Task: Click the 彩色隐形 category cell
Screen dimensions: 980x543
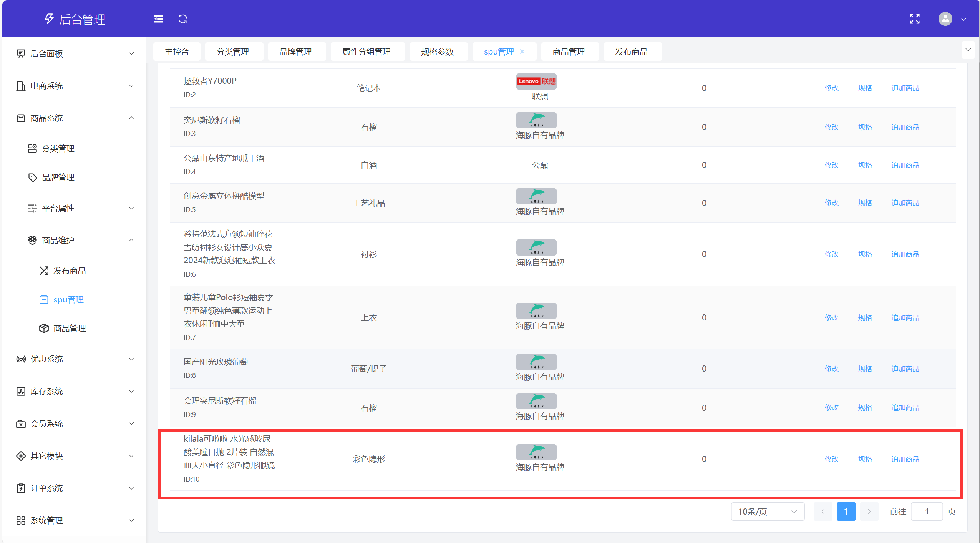Action: coord(369,459)
